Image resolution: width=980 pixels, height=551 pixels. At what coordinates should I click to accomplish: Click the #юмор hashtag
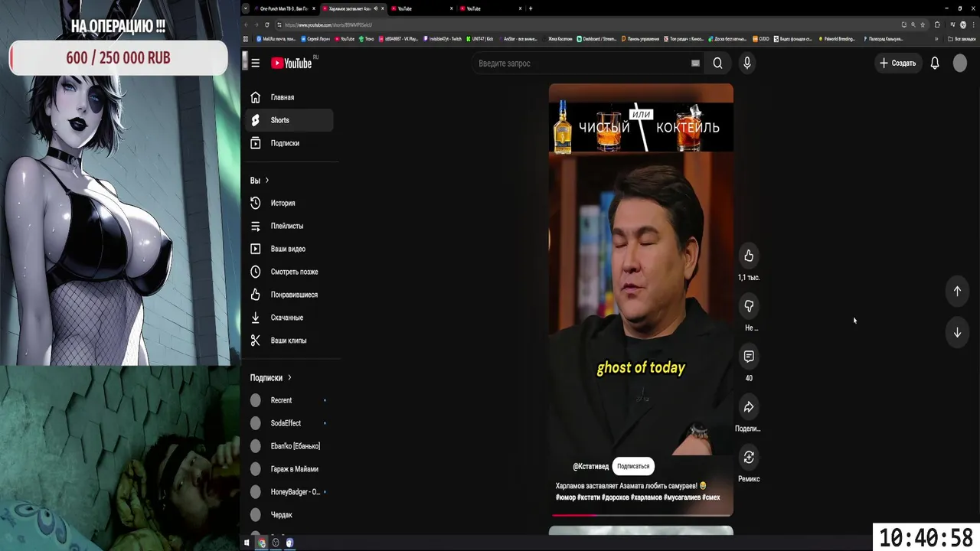[x=566, y=497]
